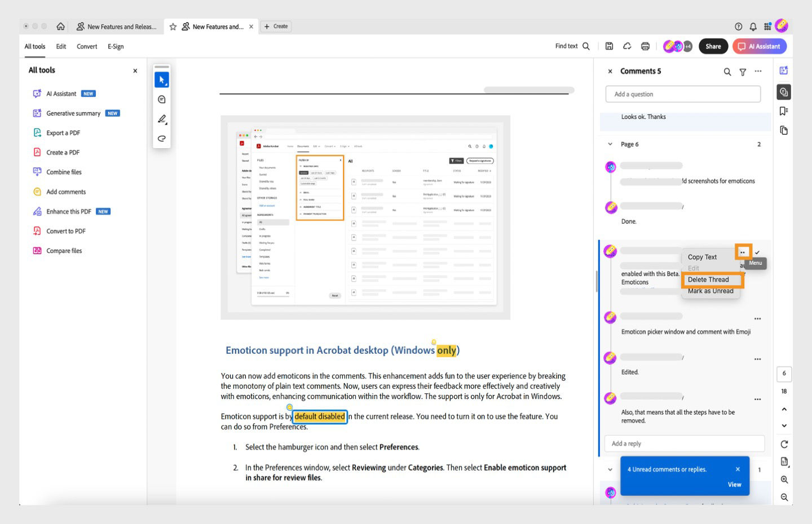Select the highlight pencil tool
Image resolution: width=812 pixels, height=524 pixels.
point(161,119)
